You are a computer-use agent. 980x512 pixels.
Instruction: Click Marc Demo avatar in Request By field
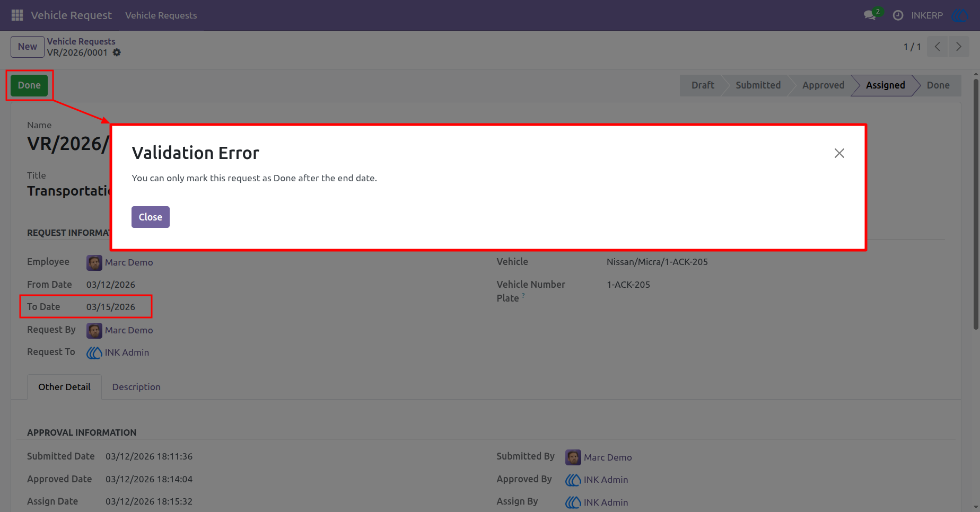94,330
